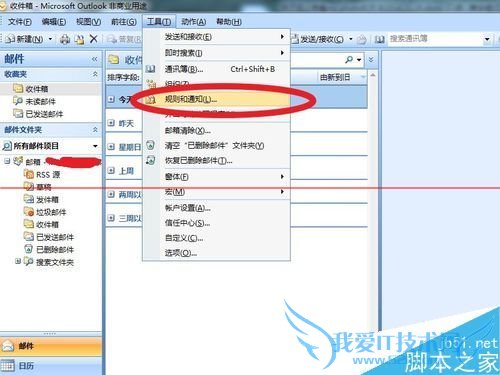Screen dimensions: 500x375
Task: Click the move-to-folder toolbar icon
Action: (x=79, y=39)
